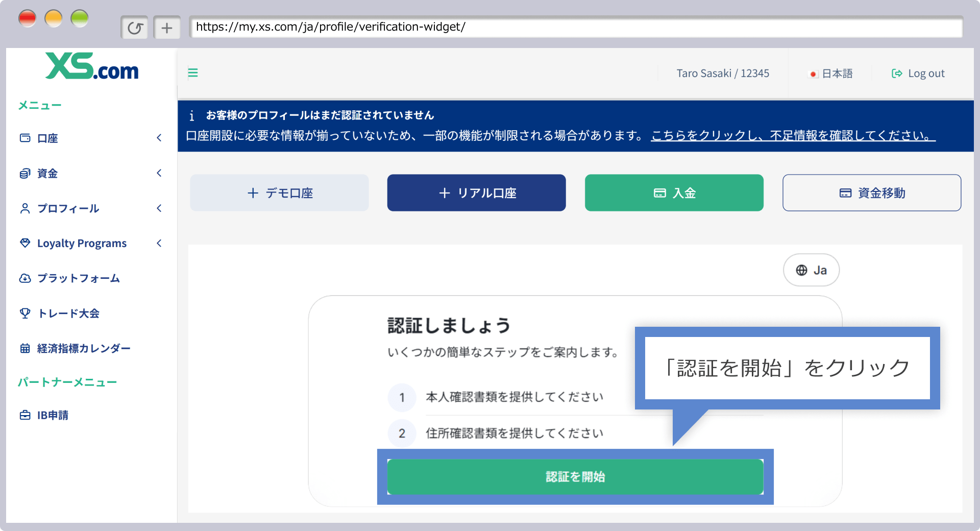Open the 日本語 language selector
The height and width of the screenshot is (531, 980).
pos(831,74)
